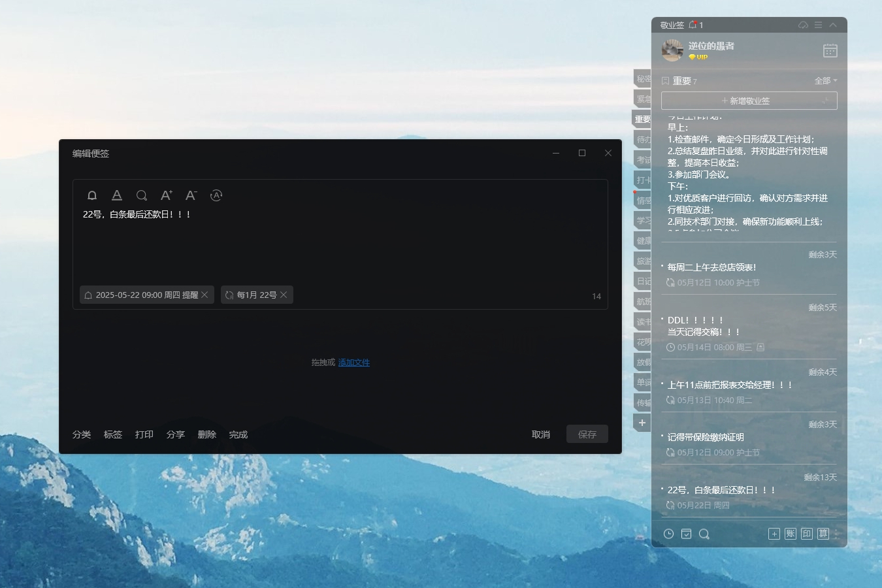Switch to the 学习 category tab

click(642, 220)
